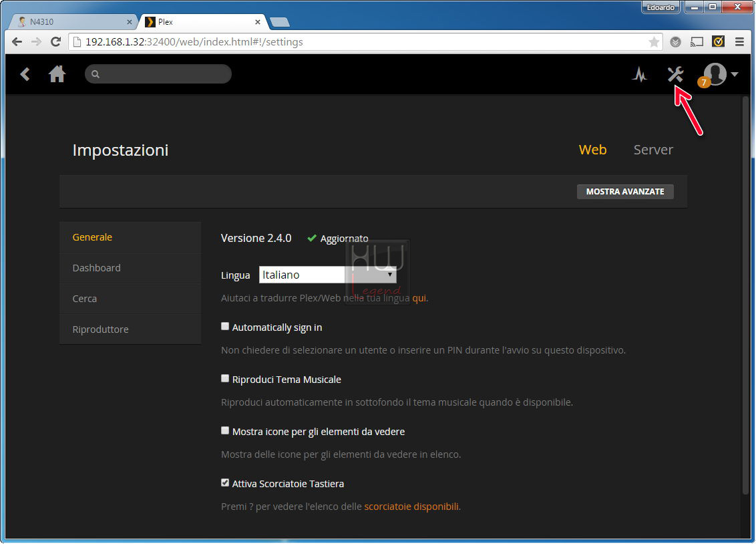Click the Edoardo profile button
Viewport: 756px width, 544px height.
[660, 7]
